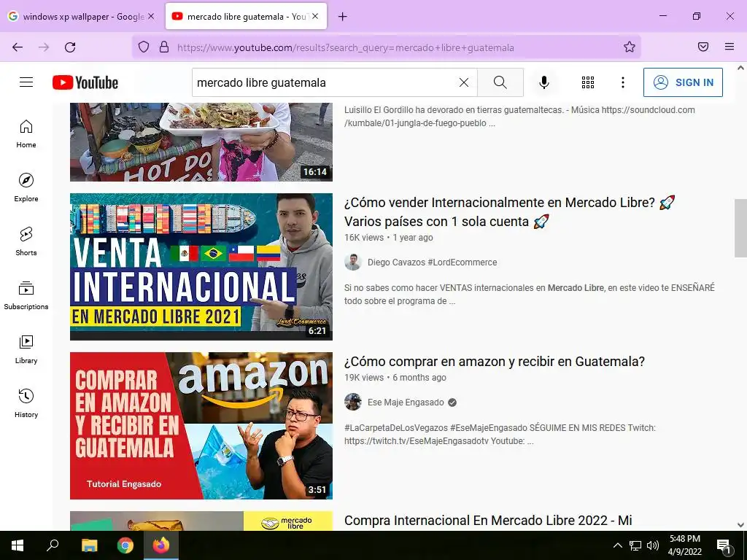Open YouTube settings three-dot menu
The image size is (747, 560).
[623, 82]
